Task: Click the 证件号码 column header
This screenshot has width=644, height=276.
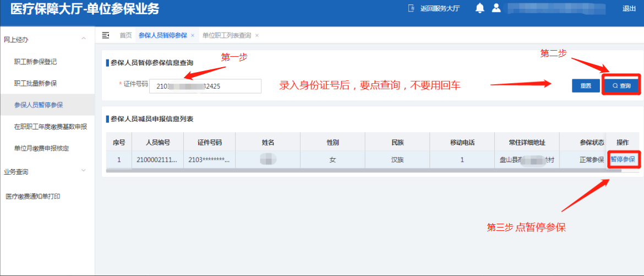Action: tap(210, 142)
